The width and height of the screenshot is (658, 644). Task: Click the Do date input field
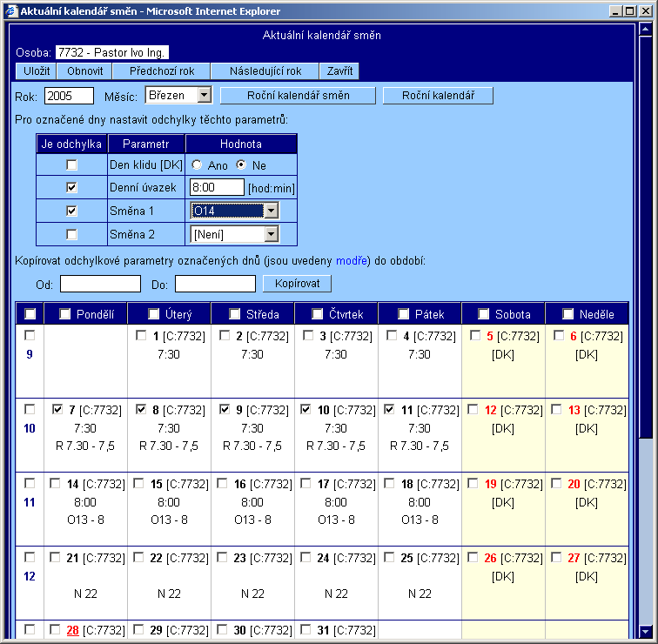click(x=215, y=284)
